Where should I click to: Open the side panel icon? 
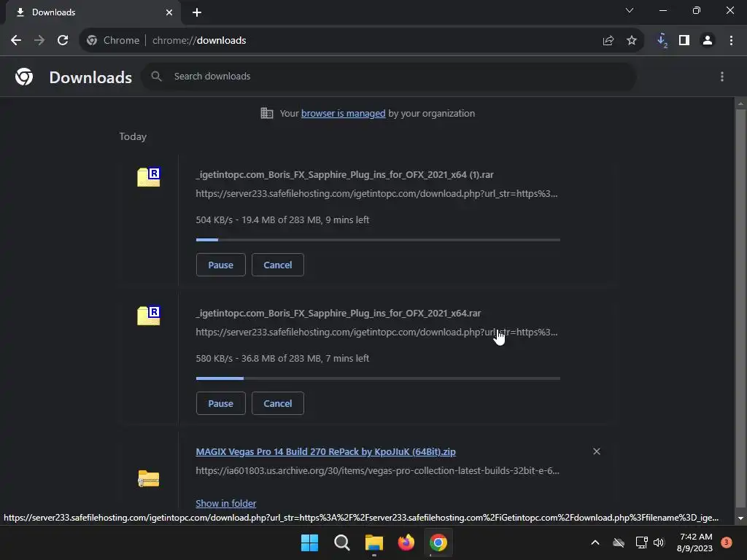(x=684, y=41)
